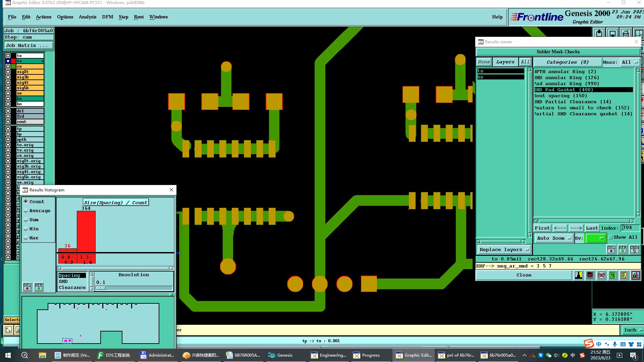Viewport: 644px width, 362px height.
Task: Click the yellow notes icon beside Close
Action: (624, 275)
